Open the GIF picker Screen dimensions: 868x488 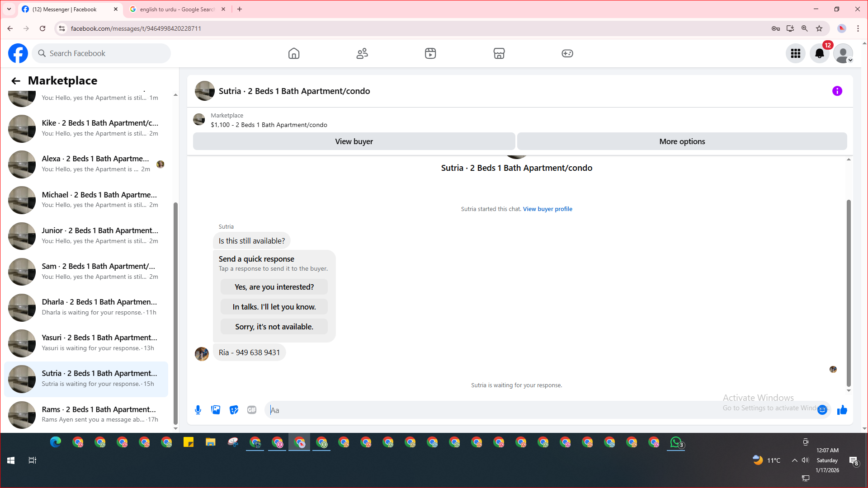[x=252, y=410]
